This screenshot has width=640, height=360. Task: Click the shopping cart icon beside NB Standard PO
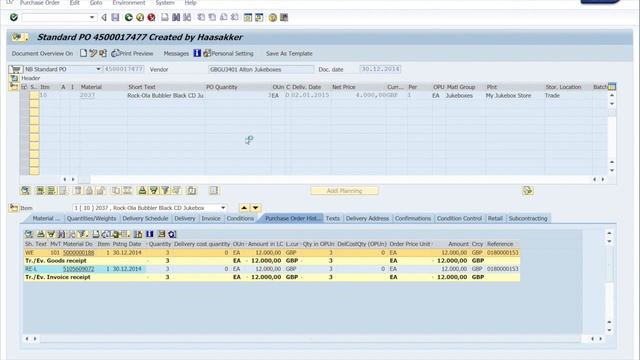point(16,69)
